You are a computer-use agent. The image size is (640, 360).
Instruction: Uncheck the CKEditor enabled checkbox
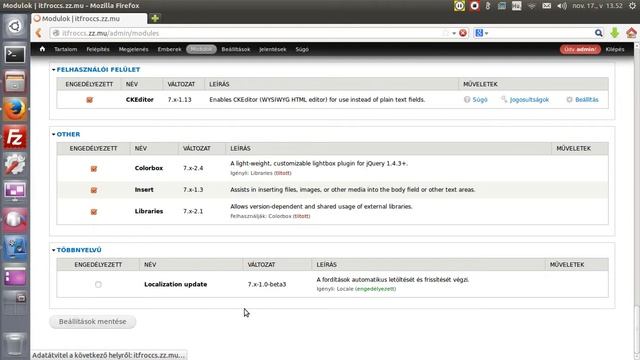pyautogui.click(x=89, y=100)
